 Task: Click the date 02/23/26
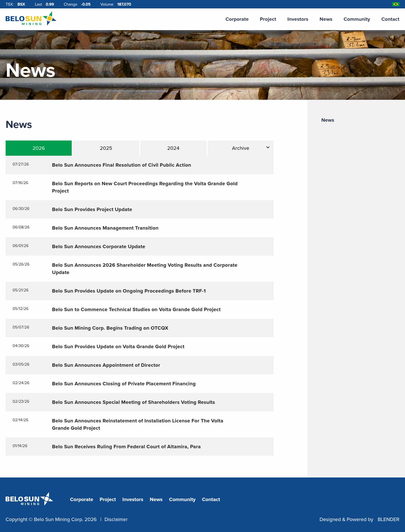tap(21, 401)
